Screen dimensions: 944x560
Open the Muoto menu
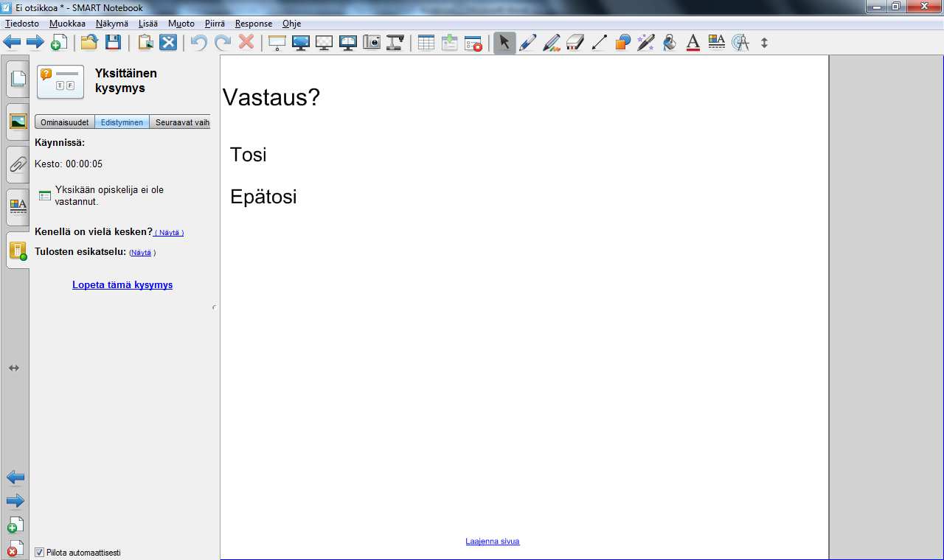click(x=181, y=24)
